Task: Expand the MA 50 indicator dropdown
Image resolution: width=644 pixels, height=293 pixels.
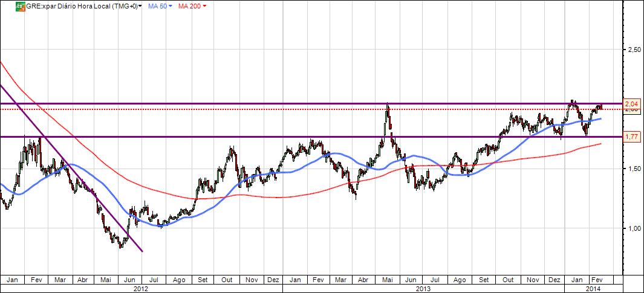Action: pos(170,7)
